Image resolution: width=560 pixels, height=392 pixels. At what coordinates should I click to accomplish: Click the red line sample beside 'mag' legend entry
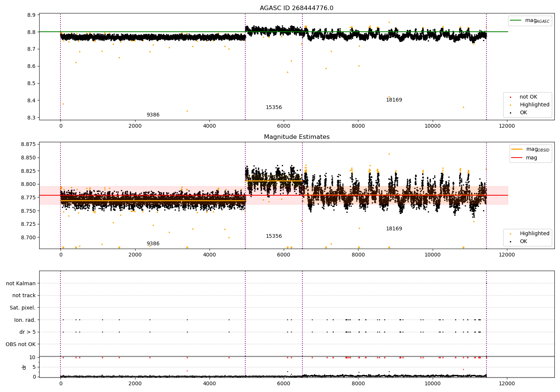pyautogui.click(x=517, y=158)
